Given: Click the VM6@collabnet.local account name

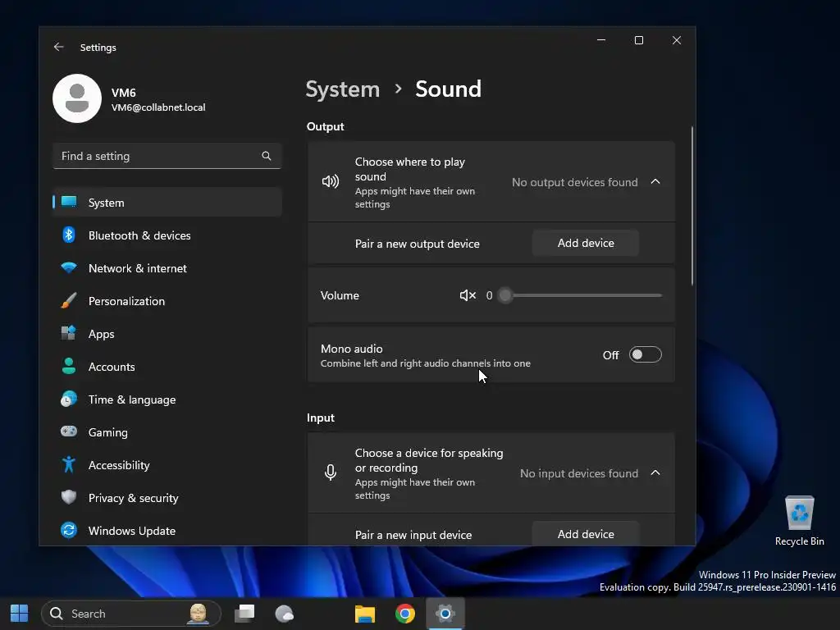Looking at the screenshot, I should pos(158,107).
